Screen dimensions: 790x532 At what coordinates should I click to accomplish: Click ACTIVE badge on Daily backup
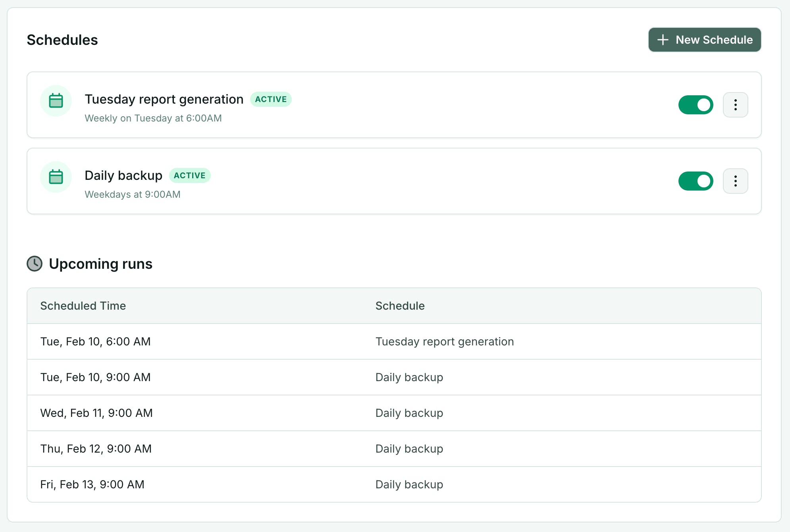click(x=190, y=175)
